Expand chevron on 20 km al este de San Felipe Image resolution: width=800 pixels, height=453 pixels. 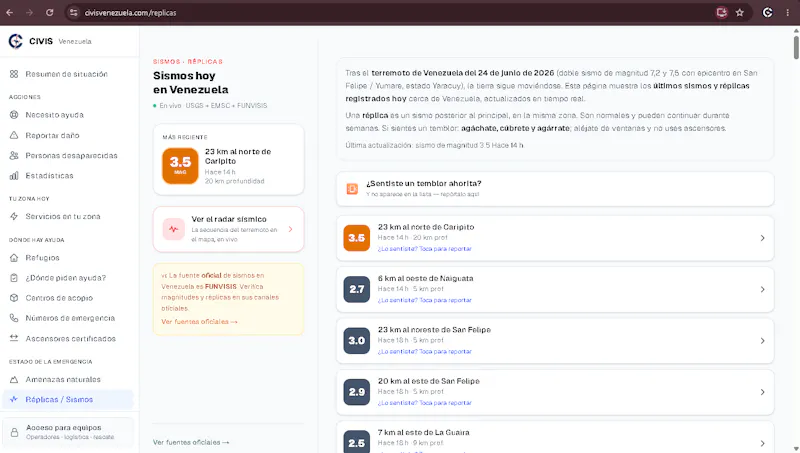762,392
